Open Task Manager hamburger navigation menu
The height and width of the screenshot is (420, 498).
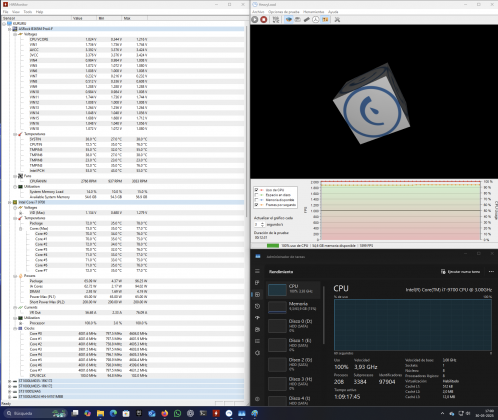257,271
